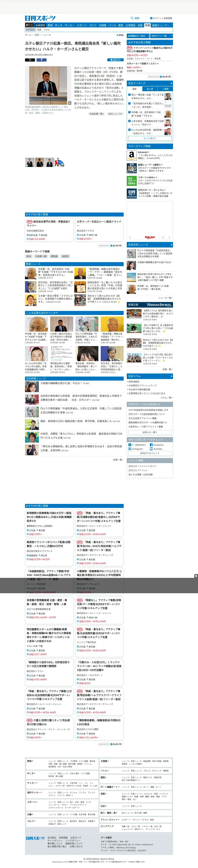
Task: Go to 次のニュース next article
Action: [x=115, y=114]
